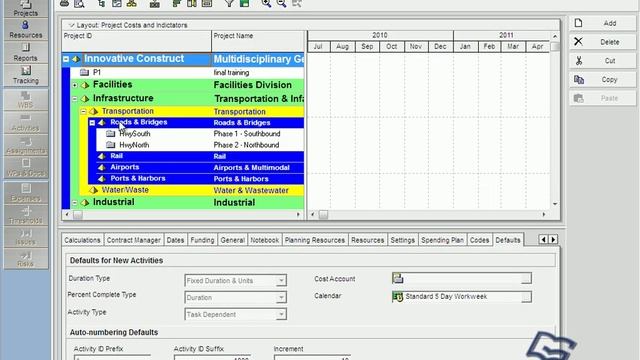This screenshot has height=360, width=640.
Task: Open the Projects view in the sidebar
Action: coord(25,8)
